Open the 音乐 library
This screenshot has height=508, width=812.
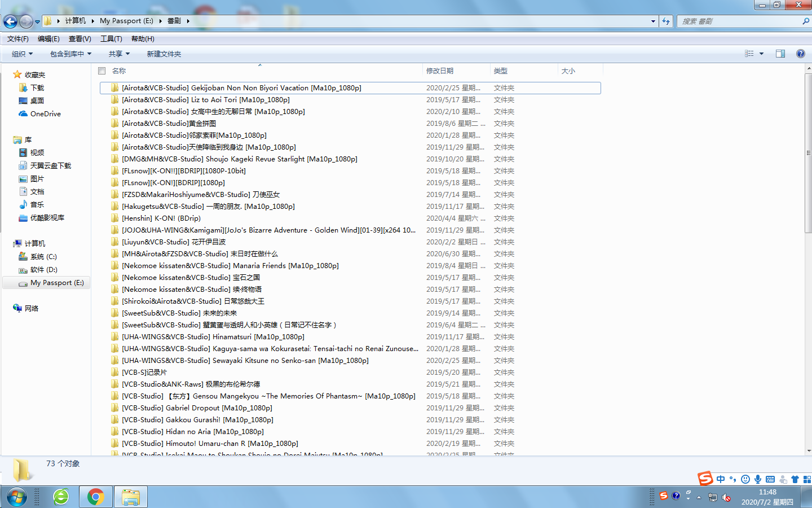click(x=32, y=205)
